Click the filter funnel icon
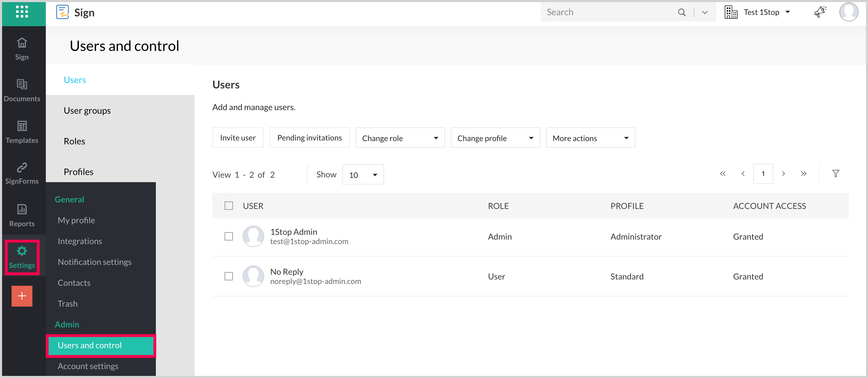Viewport: 868px width, 378px height. (836, 174)
